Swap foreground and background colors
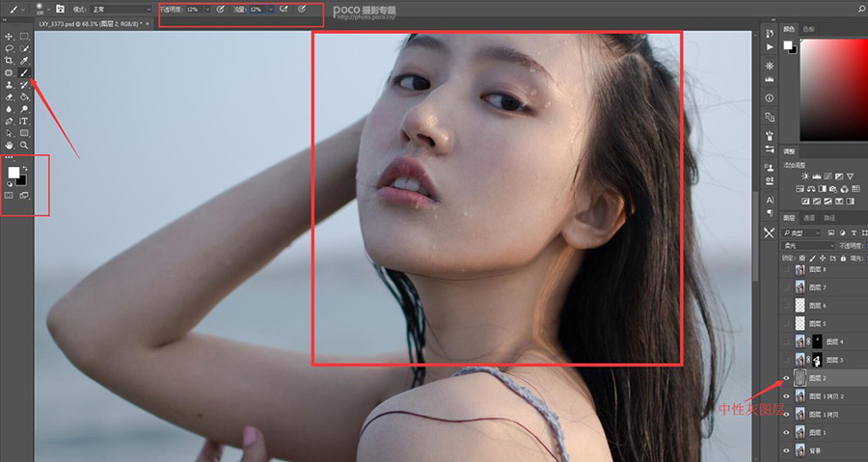The height and width of the screenshot is (462, 868). click(25, 168)
